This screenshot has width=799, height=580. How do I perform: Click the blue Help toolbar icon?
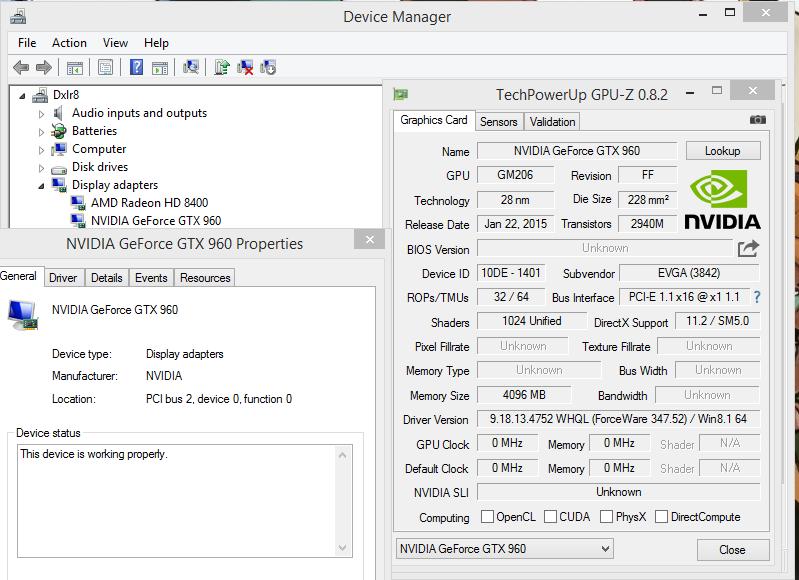point(136,67)
